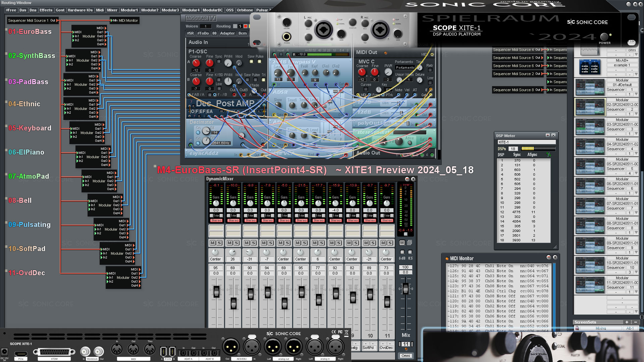
Task: Select the Adapter preset bank button
Action: [x=227, y=33]
